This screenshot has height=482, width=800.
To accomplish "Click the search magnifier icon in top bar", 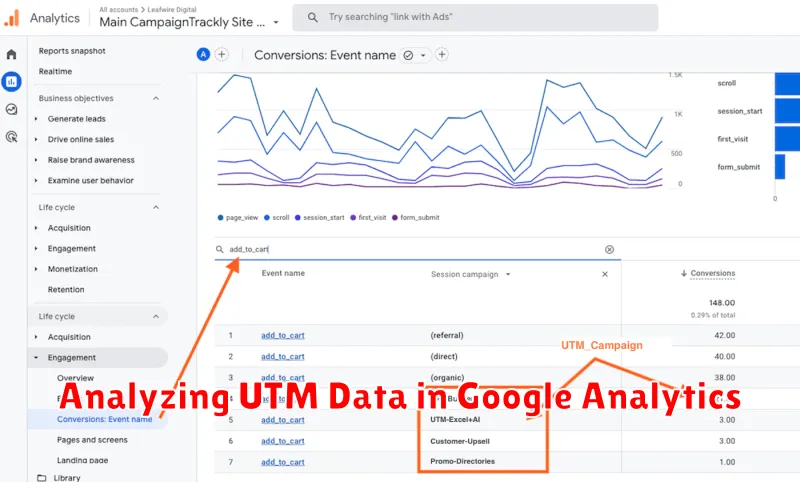I will (x=313, y=17).
